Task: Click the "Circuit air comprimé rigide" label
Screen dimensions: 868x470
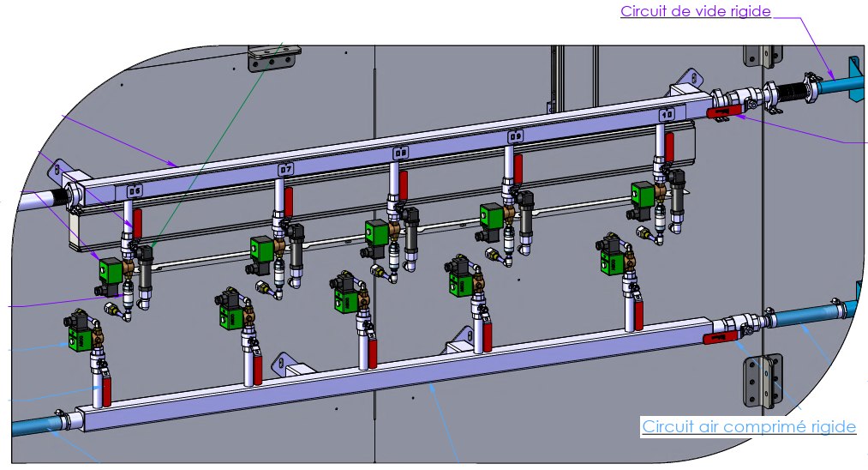Action: [748, 427]
